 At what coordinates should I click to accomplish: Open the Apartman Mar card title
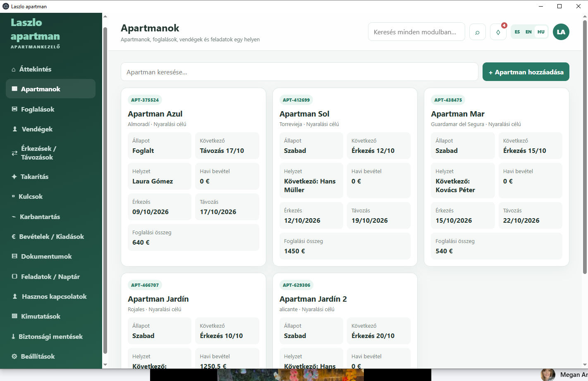pos(458,114)
